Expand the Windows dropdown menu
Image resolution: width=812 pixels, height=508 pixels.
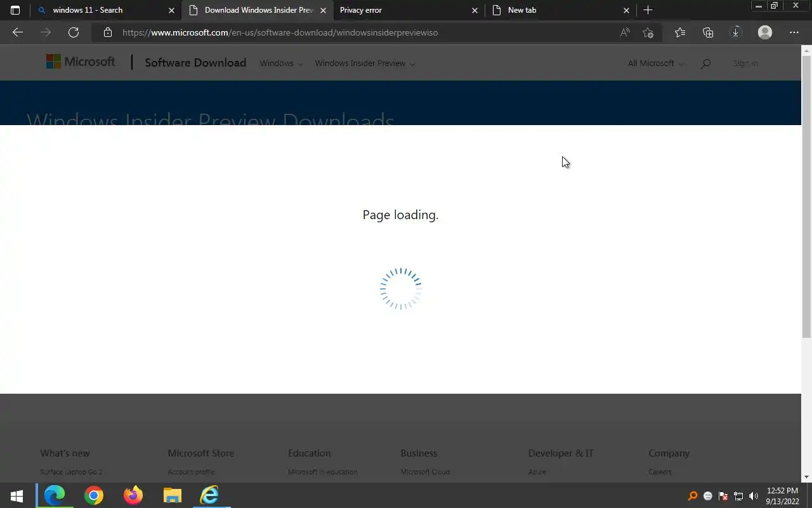[281, 63]
